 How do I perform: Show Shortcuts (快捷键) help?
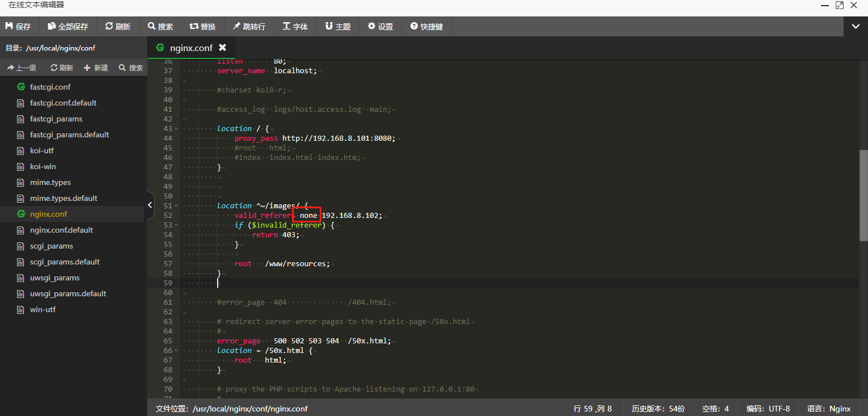[x=427, y=27]
